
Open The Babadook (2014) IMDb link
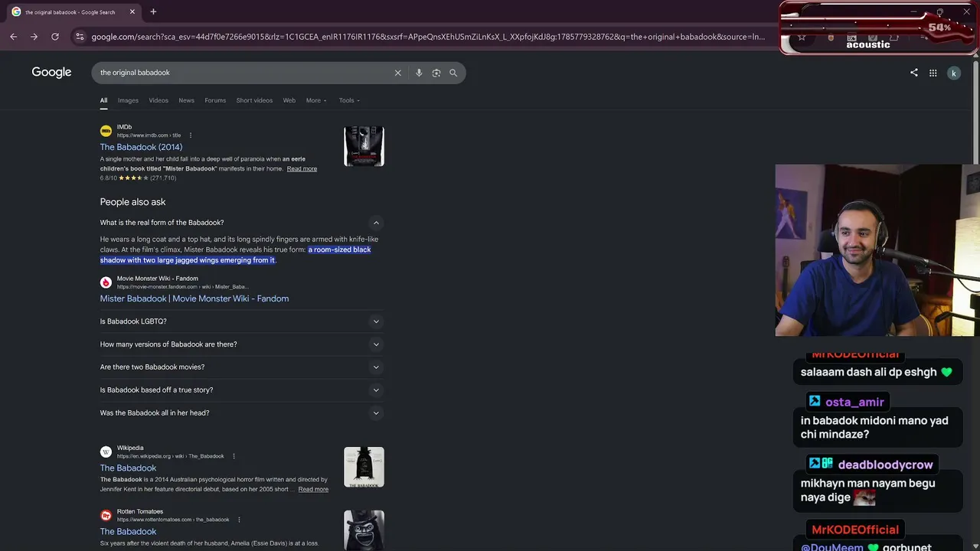click(x=141, y=147)
